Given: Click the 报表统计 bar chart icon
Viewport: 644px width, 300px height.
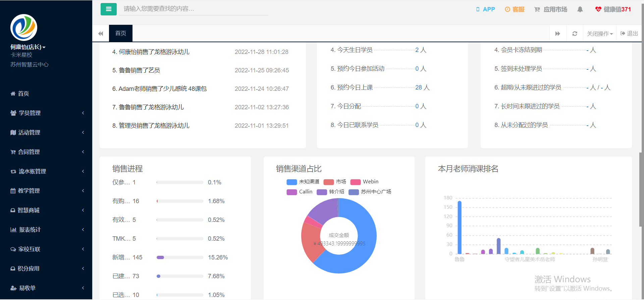Looking at the screenshot, I should click(13, 230).
